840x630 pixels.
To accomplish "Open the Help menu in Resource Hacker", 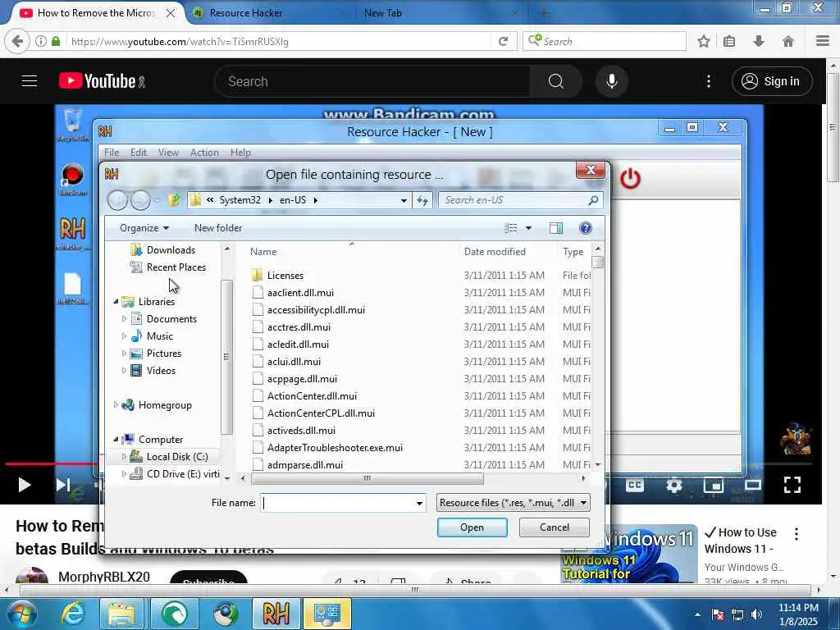I will (x=240, y=153).
